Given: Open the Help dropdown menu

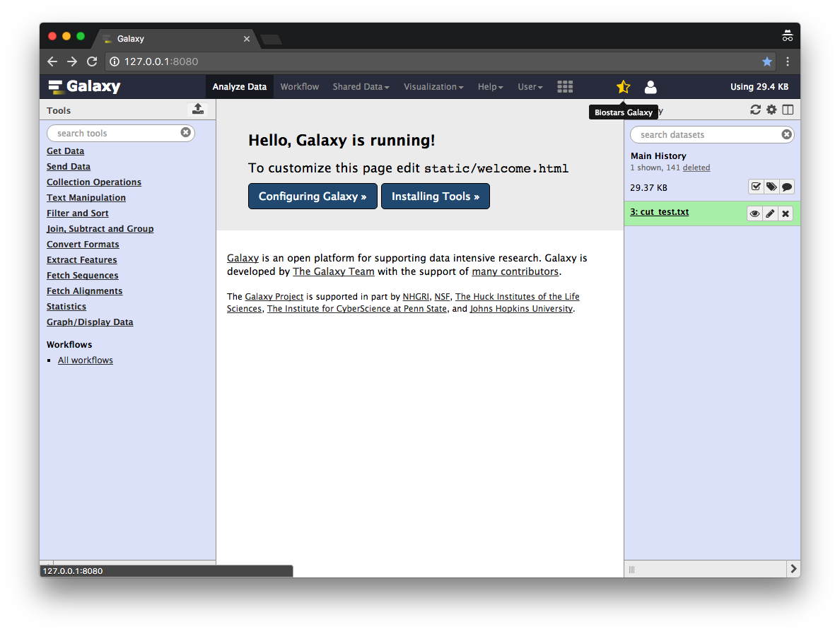Looking at the screenshot, I should (490, 87).
